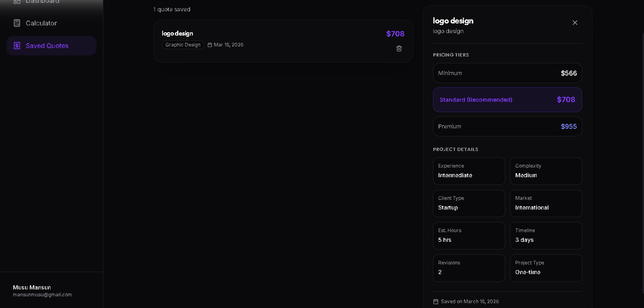Click the $566 minimum price value
This screenshot has width=644, height=308.
tap(569, 73)
